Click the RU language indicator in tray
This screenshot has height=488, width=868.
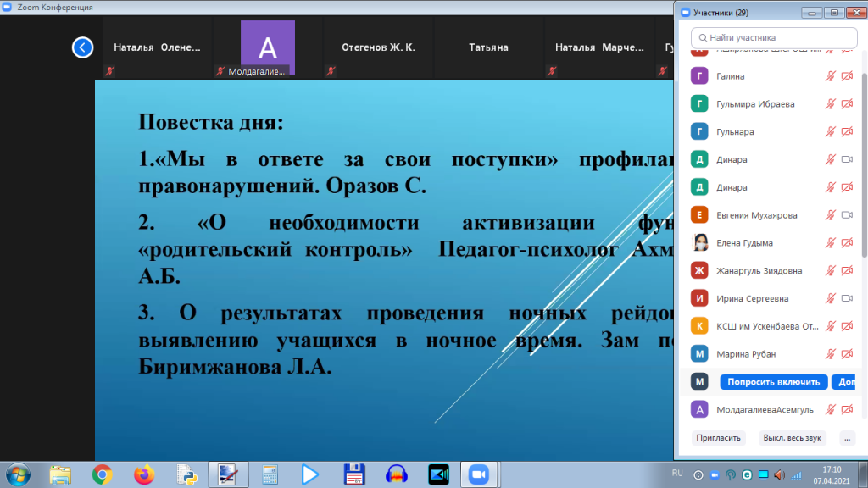tap(677, 471)
